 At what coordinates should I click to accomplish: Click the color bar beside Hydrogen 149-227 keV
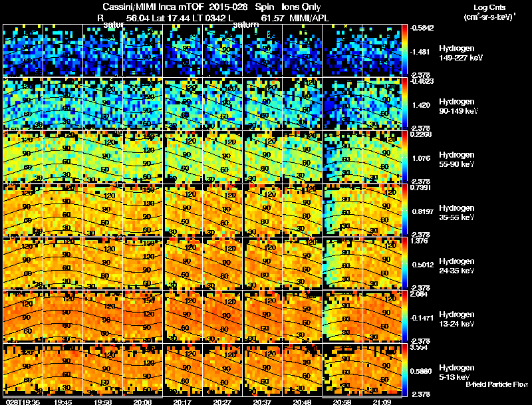pos(404,50)
